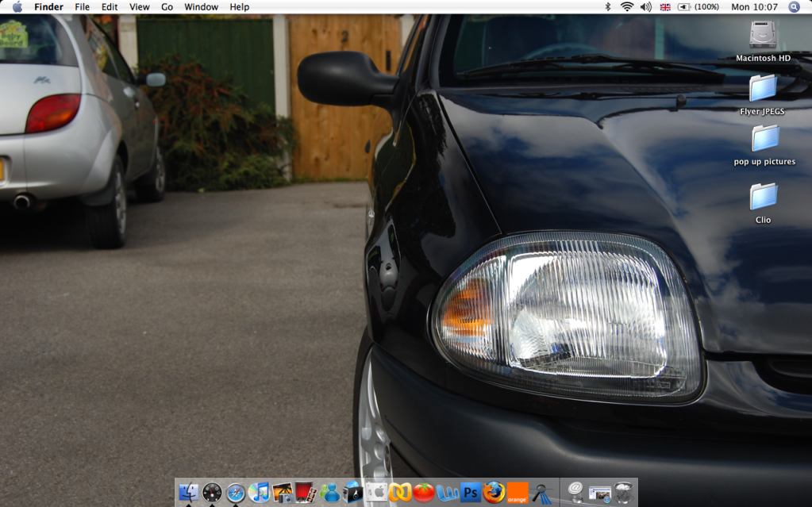Screen dimensions: 812x507
Task: Toggle the Bluetooth status menu
Action: coord(608,7)
